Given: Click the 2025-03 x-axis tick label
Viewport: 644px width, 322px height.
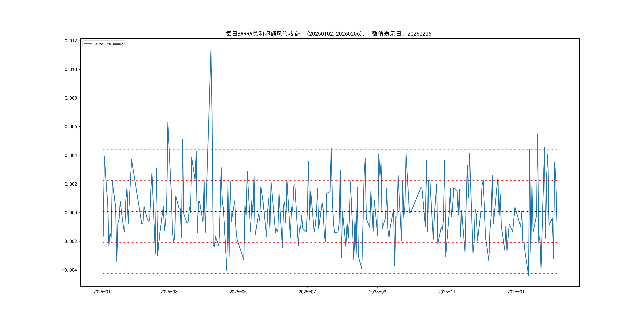Looking at the screenshot, I should tap(169, 292).
